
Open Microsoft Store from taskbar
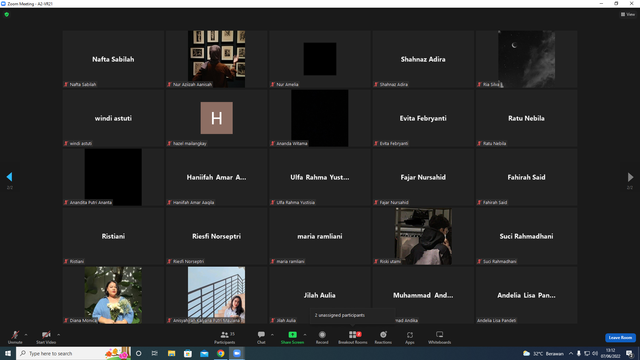click(x=188, y=353)
